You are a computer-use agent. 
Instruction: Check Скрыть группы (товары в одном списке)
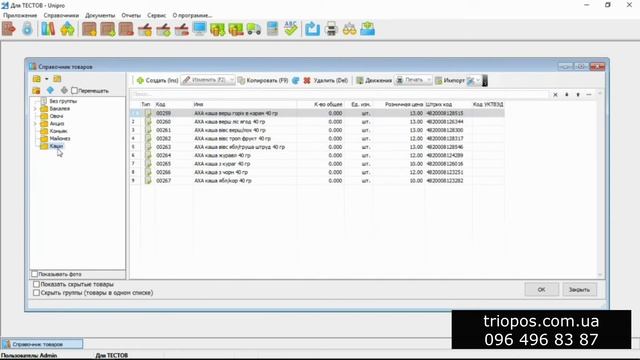[x=36, y=293]
